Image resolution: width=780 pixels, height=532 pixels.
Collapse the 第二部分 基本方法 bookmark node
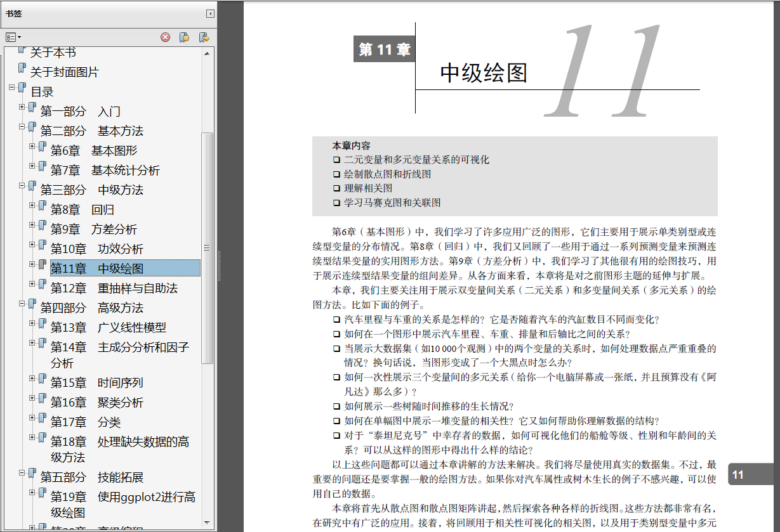click(x=22, y=127)
